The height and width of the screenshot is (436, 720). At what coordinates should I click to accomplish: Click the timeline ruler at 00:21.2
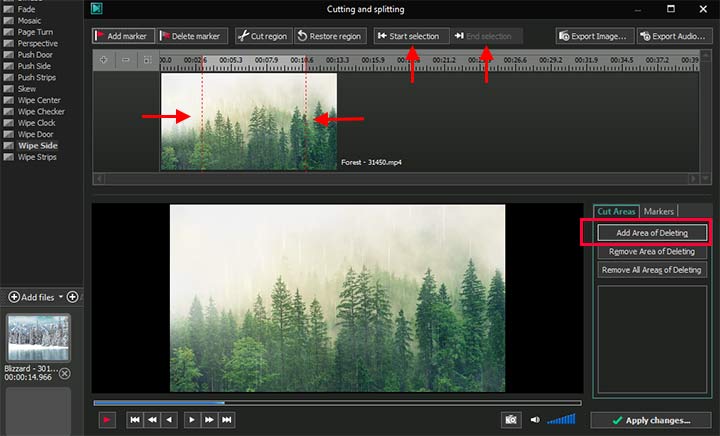pos(444,60)
